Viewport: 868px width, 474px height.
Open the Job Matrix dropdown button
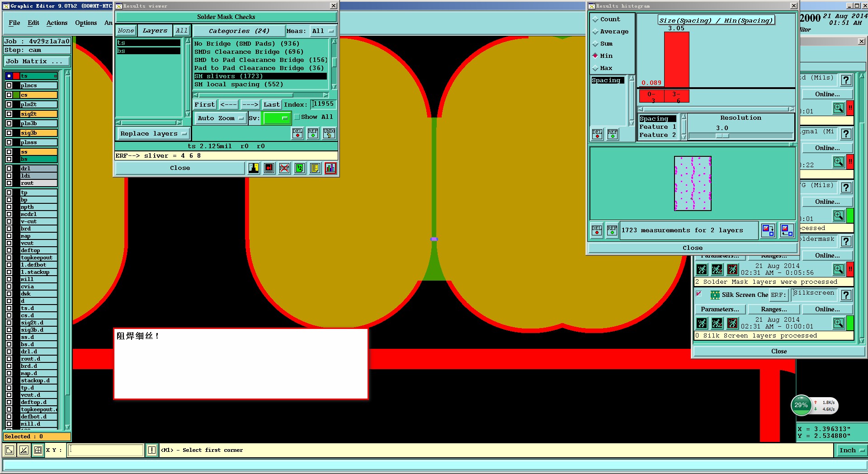click(37, 61)
